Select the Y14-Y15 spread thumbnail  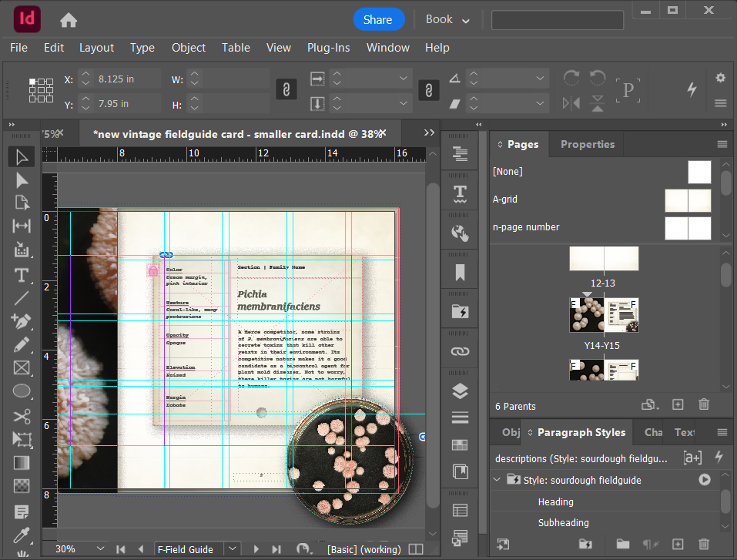click(x=604, y=314)
